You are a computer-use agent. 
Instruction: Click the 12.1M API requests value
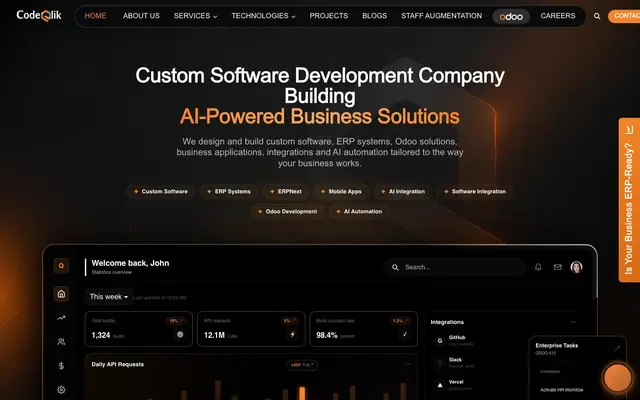click(214, 335)
